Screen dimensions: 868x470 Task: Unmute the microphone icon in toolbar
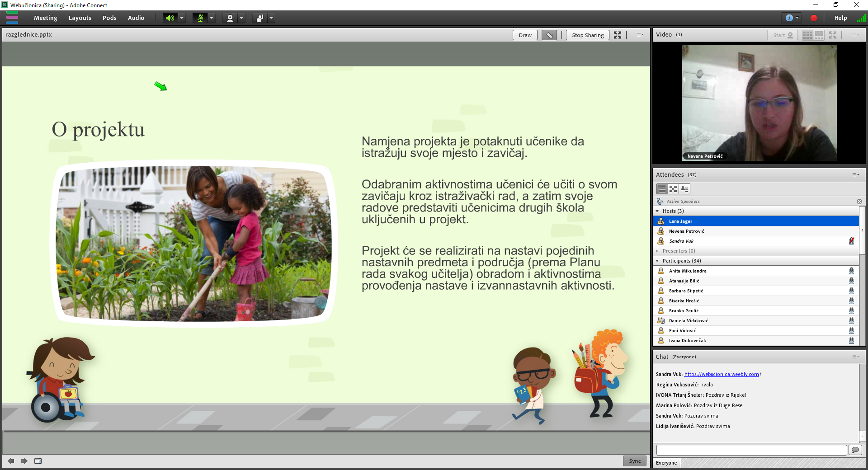point(200,18)
